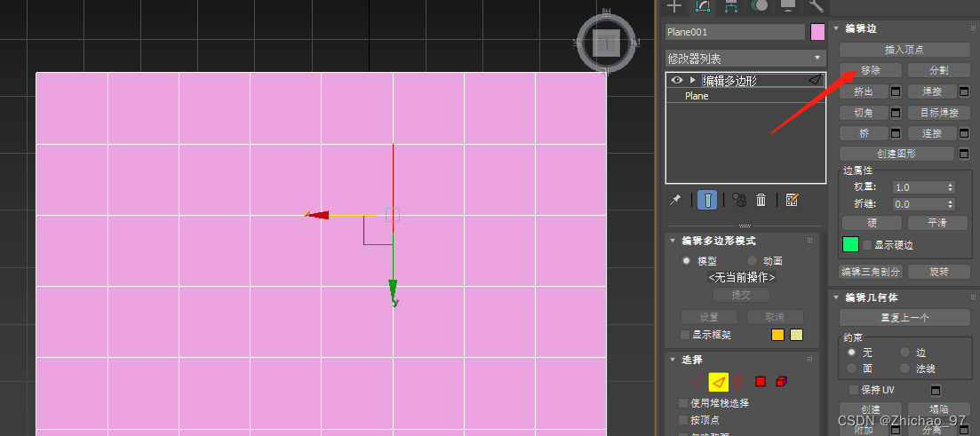Collapse the 选择 rollout
Image resolution: width=980 pixels, height=436 pixels.
(673, 360)
